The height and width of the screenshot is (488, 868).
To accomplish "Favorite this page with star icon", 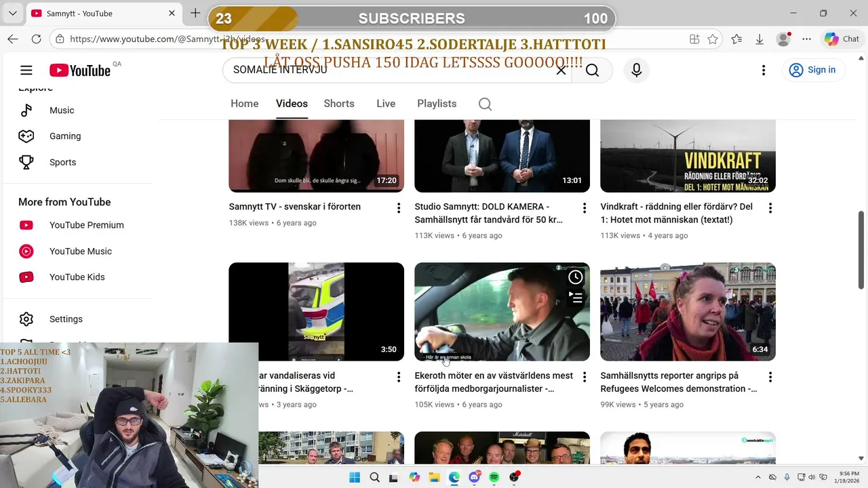I will [713, 39].
